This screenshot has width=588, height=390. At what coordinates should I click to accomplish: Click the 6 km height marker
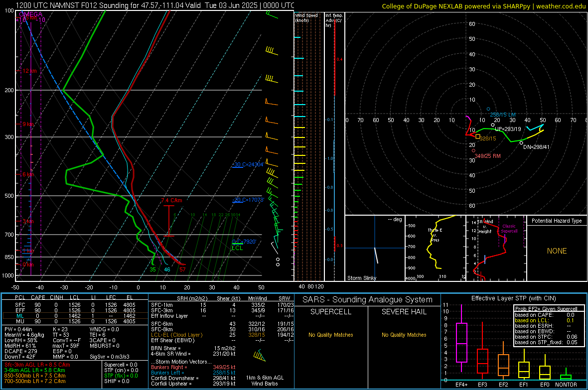coord(28,174)
